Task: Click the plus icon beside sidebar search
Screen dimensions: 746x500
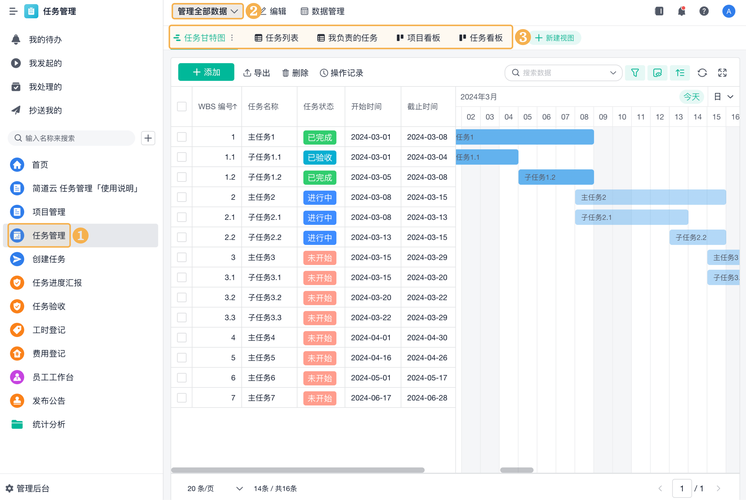Action: 148,138
